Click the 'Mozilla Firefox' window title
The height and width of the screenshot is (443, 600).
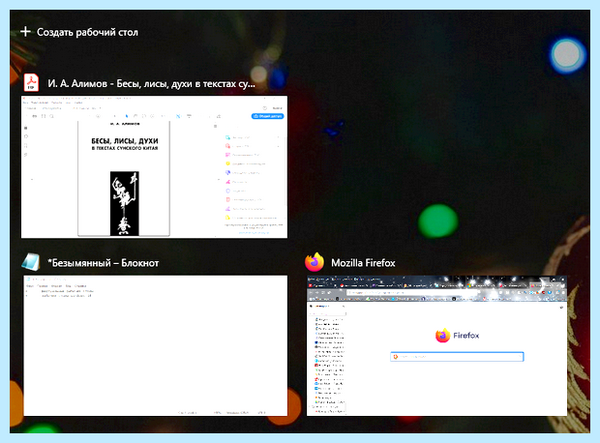[363, 263]
